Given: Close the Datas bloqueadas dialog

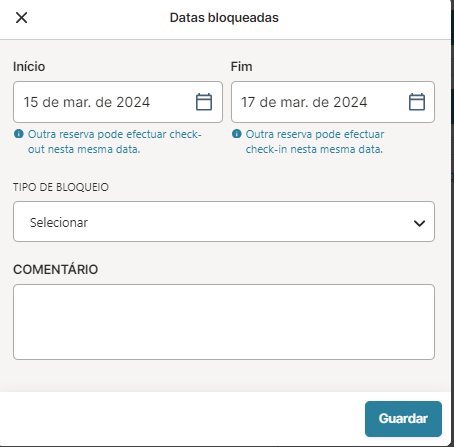Looking at the screenshot, I should (22, 18).
